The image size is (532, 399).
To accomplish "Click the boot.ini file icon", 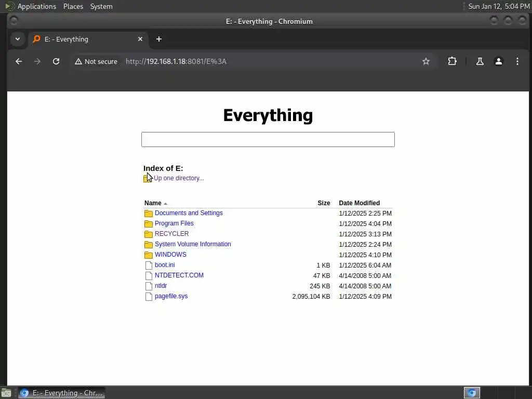I will tap(149, 265).
